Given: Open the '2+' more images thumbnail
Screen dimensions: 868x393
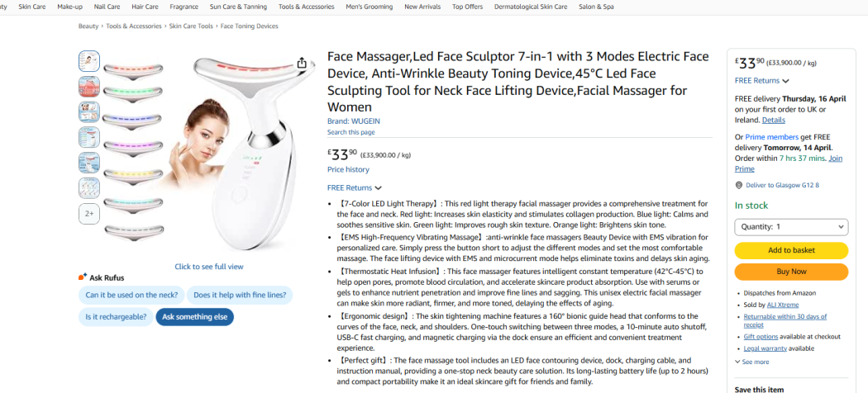Looking at the screenshot, I should [89, 214].
